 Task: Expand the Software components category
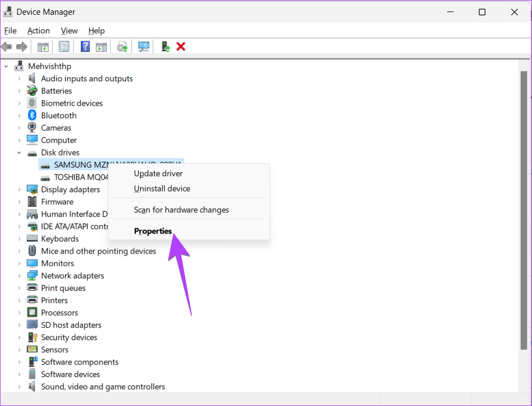tap(19, 362)
